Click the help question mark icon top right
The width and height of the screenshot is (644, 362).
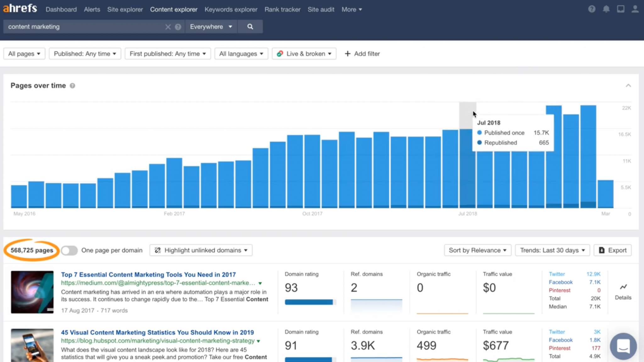click(x=591, y=9)
